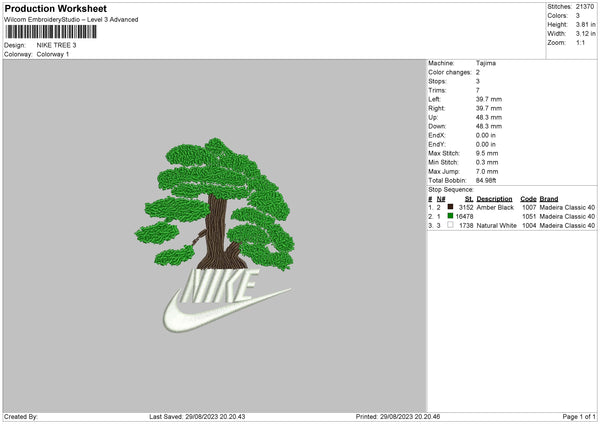Click the "Natural White" description cell

[x=497, y=226]
